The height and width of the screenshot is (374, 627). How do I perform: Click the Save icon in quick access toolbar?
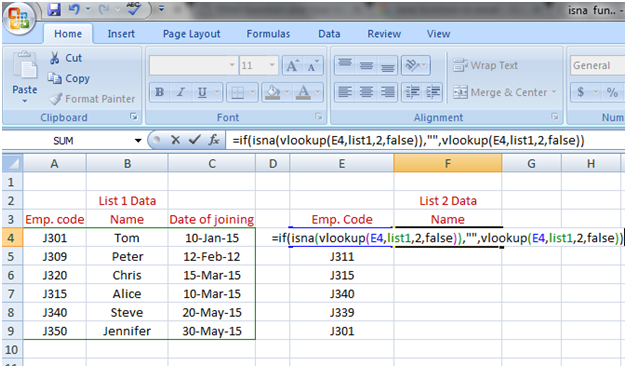click(x=54, y=9)
